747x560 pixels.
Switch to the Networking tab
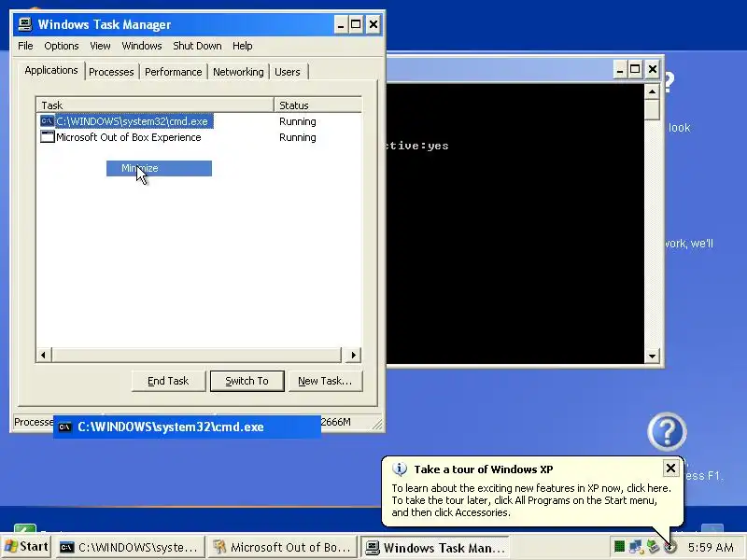coord(238,72)
